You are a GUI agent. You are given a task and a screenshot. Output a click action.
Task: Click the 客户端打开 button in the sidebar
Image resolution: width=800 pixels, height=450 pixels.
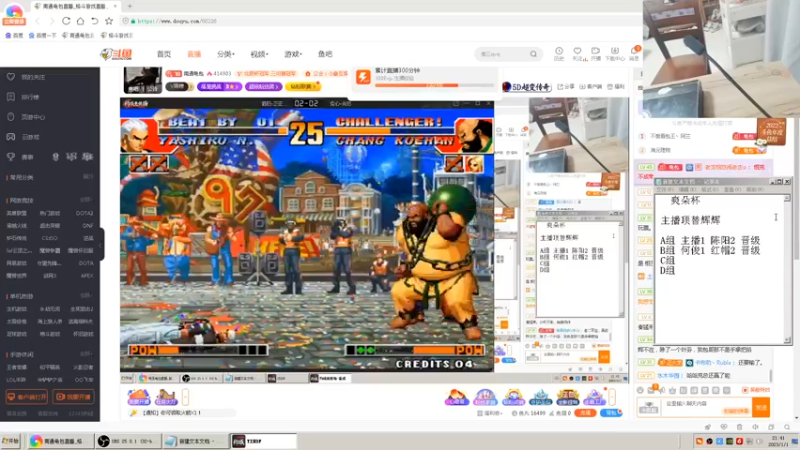coord(27,397)
